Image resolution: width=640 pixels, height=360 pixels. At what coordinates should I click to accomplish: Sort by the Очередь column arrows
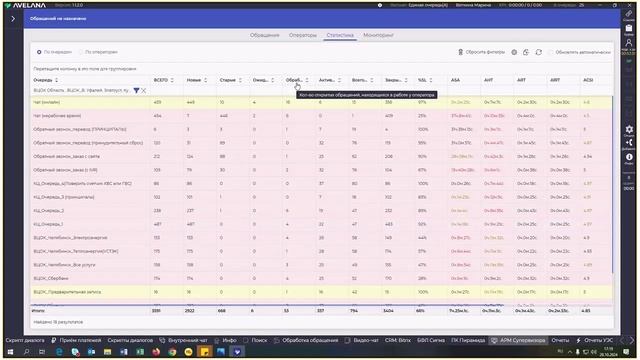tap(57, 80)
